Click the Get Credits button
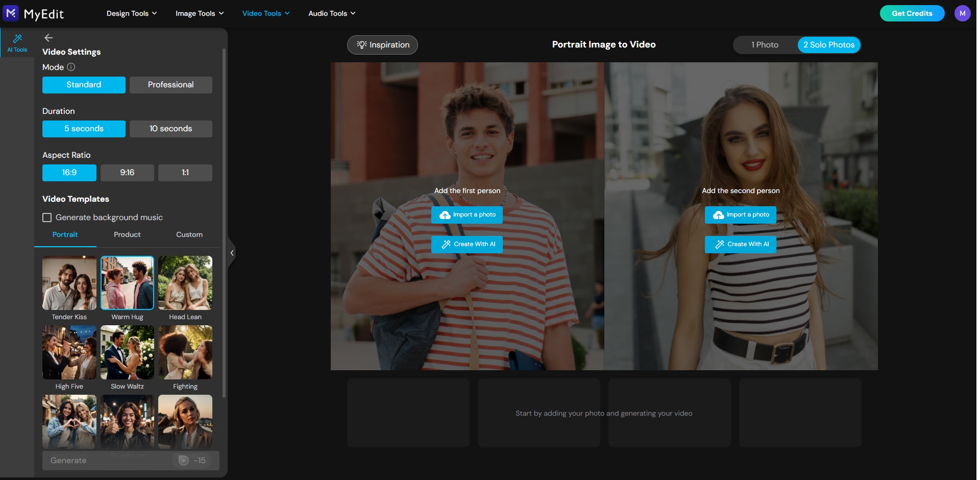Viewport: 980px width, 480px height. (912, 13)
